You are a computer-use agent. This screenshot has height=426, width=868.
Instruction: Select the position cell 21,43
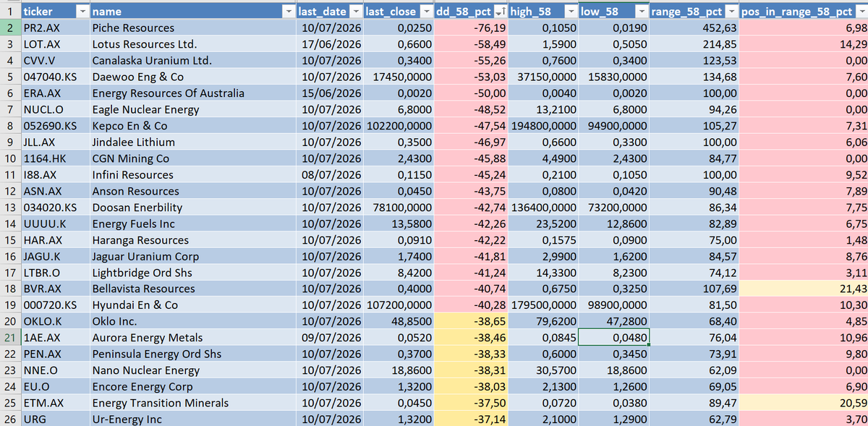(x=804, y=289)
